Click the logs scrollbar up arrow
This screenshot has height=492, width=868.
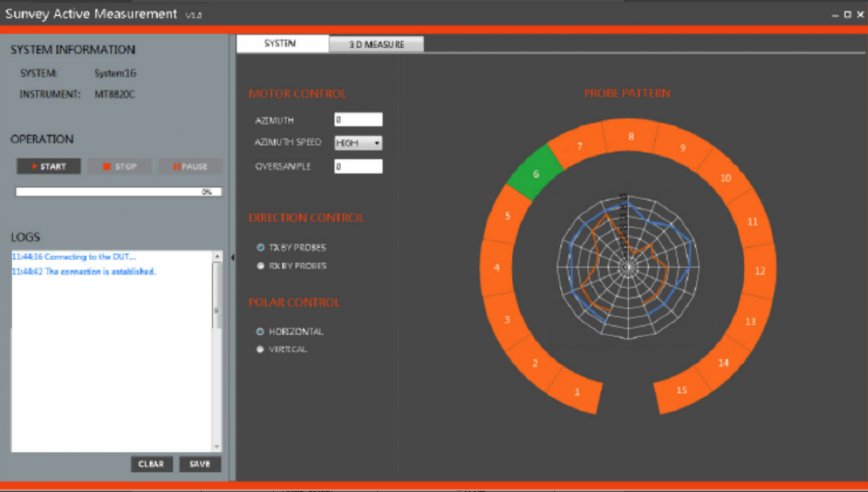click(x=217, y=257)
